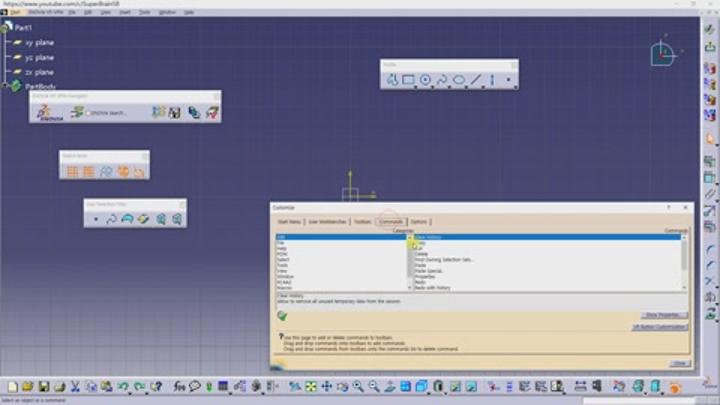
Task: Click the Save disk icon
Action: pos(44,387)
